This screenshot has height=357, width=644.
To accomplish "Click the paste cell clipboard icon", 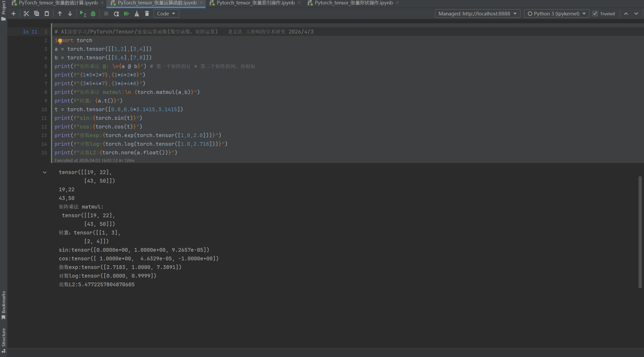I will 47,14.
